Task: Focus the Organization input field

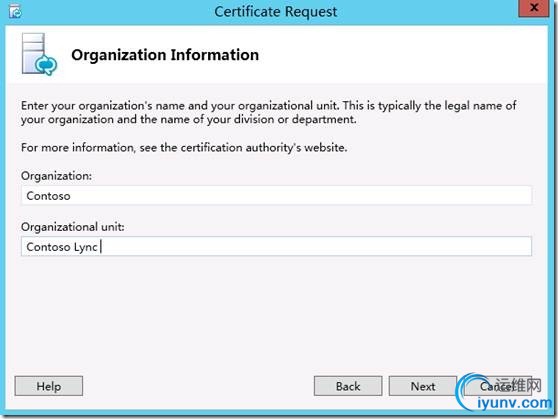Action: coord(276,195)
